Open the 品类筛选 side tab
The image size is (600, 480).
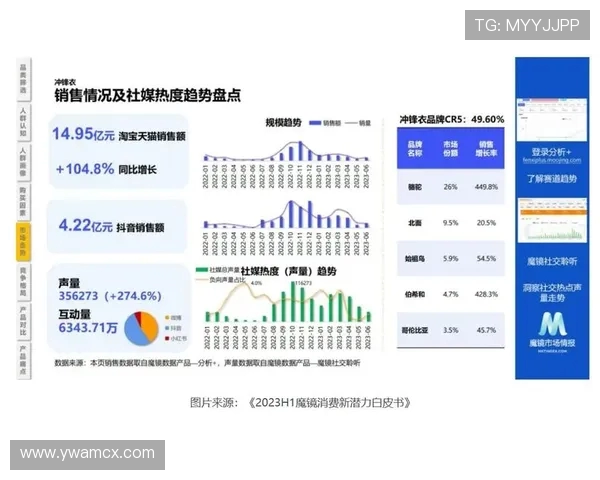click(23, 79)
